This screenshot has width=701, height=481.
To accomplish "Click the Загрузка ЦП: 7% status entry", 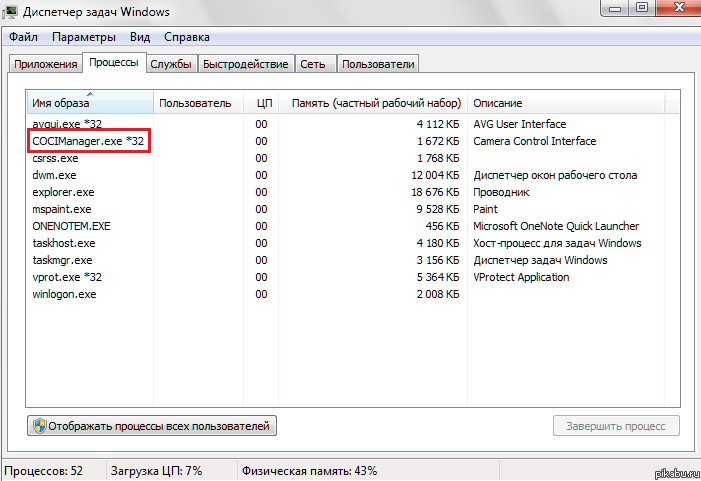I will click(x=156, y=471).
